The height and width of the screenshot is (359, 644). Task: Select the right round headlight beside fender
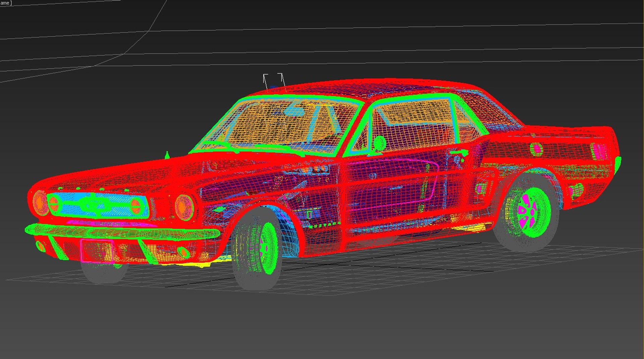(x=184, y=207)
